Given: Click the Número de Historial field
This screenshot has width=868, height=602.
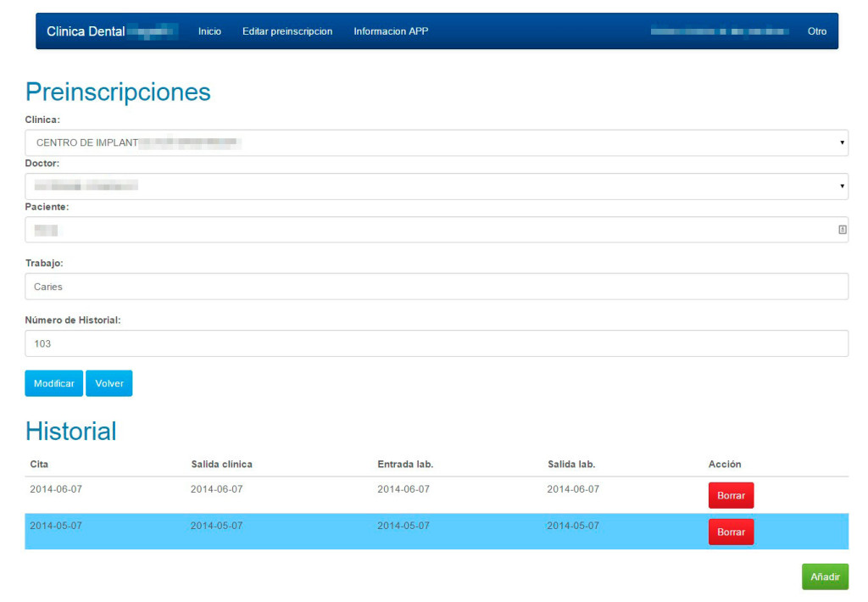Looking at the screenshot, I should 437,343.
